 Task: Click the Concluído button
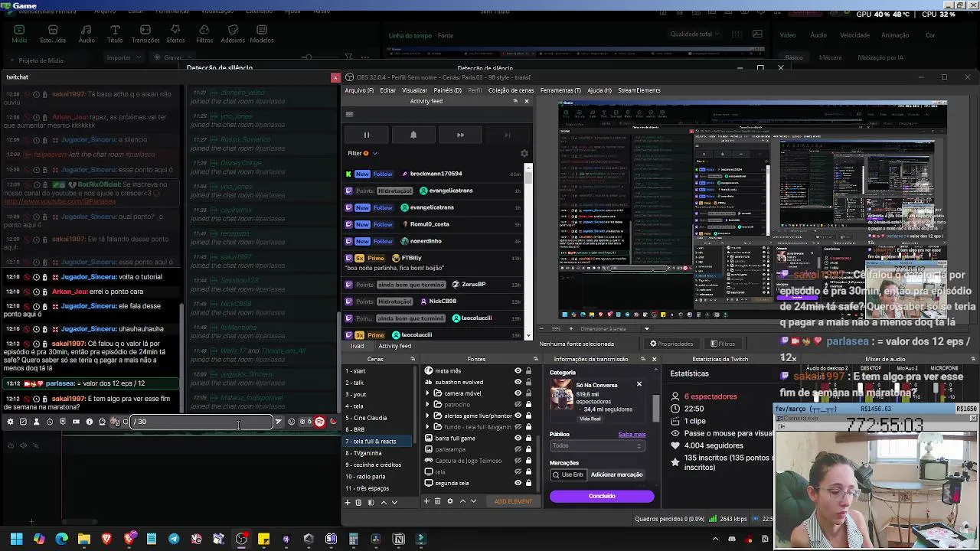point(602,496)
